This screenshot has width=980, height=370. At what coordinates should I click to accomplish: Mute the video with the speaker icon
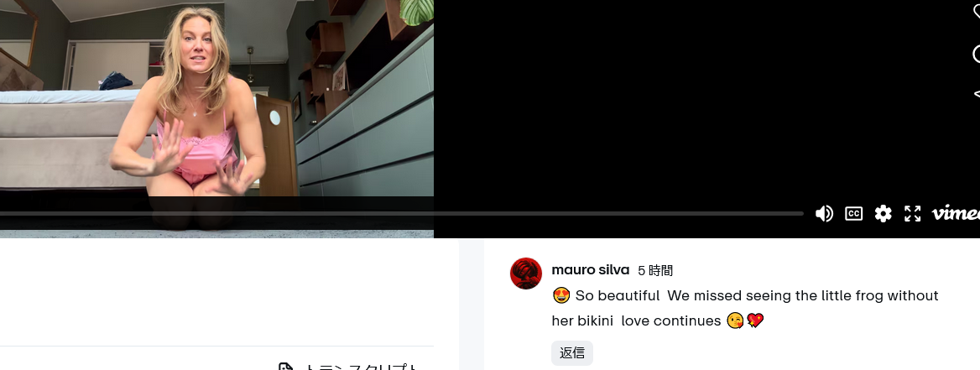pyautogui.click(x=824, y=214)
